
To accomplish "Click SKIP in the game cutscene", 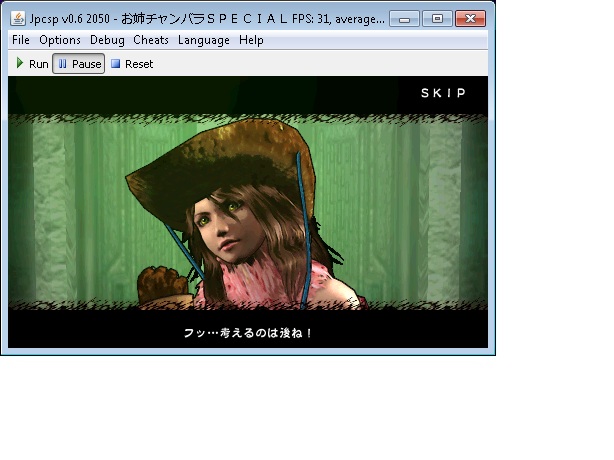I will [443, 93].
